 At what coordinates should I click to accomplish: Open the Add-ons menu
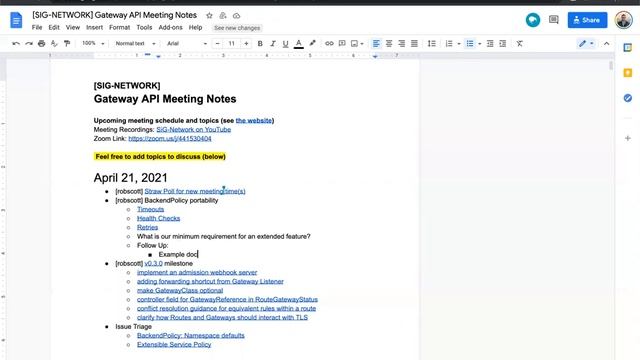(170, 27)
